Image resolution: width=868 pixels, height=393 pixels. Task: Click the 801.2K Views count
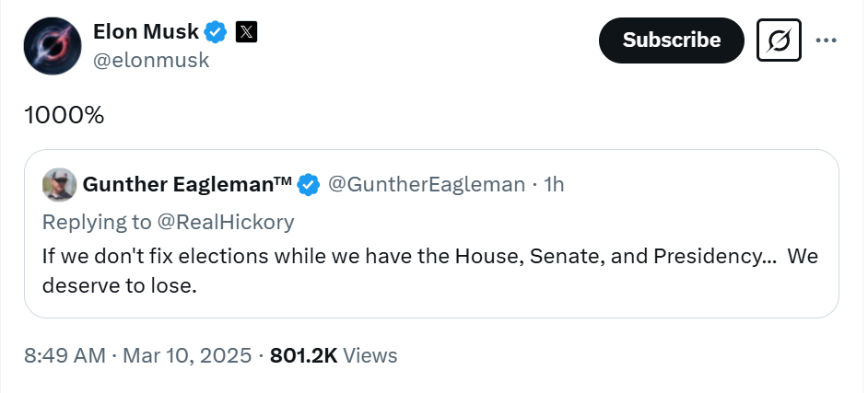click(x=334, y=355)
